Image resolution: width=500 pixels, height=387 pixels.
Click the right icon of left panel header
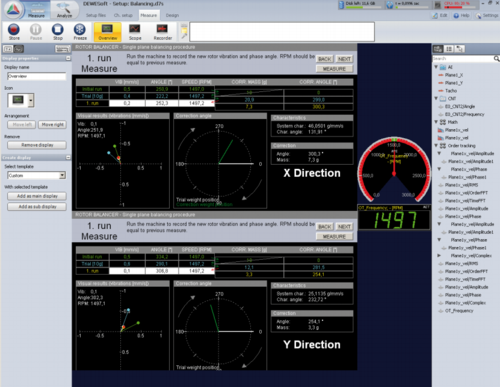pyautogui.click(x=62, y=49)
